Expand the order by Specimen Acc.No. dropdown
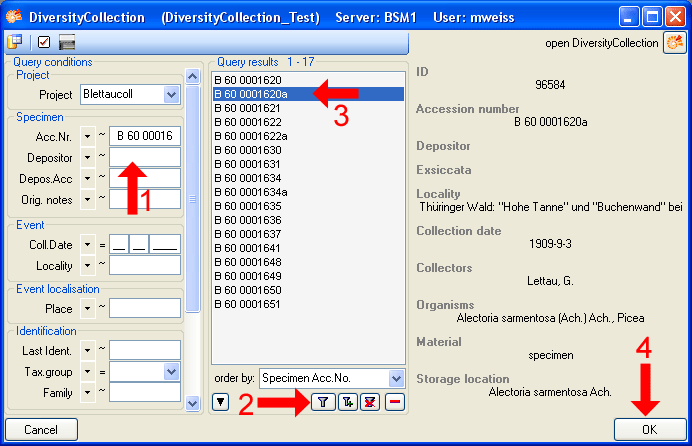 point(396,378)
